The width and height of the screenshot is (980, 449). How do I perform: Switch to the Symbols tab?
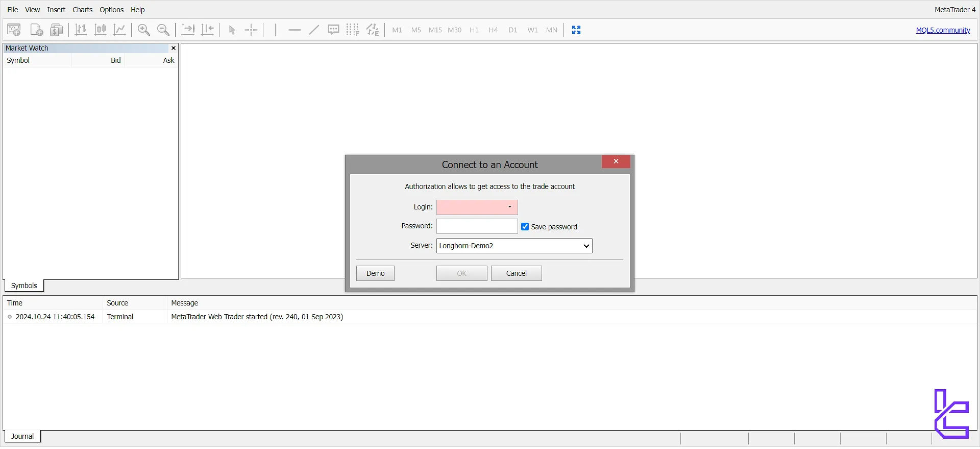click(x=24, y=286)
